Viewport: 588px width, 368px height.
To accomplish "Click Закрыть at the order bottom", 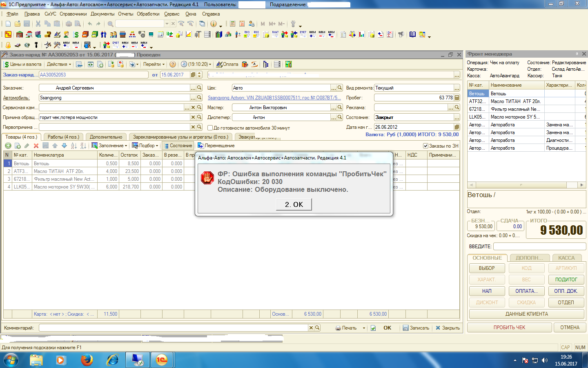I will [x=448, y=328].
